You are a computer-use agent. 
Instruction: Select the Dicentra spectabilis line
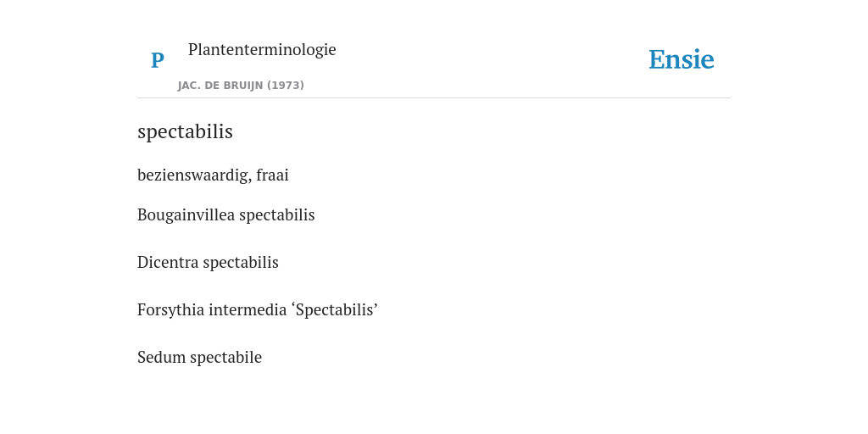click(208, 263)
